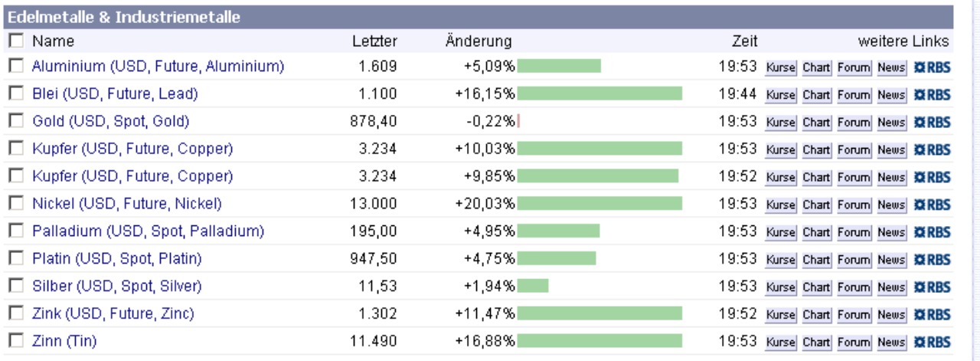Open the RBS icon for Platin
Viewport: 980px width, 361px height.
(x=932, y=260)
